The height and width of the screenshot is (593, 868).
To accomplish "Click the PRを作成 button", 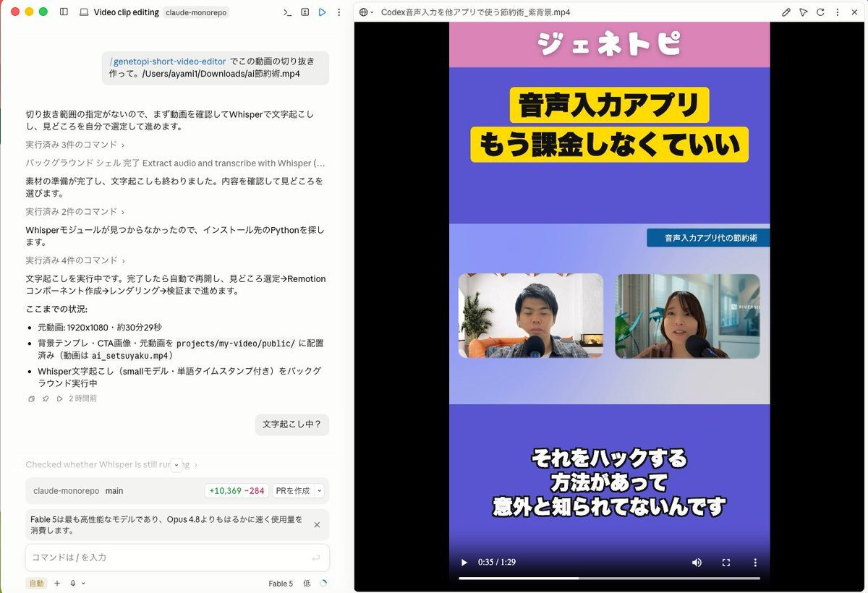I will [293, 490].
